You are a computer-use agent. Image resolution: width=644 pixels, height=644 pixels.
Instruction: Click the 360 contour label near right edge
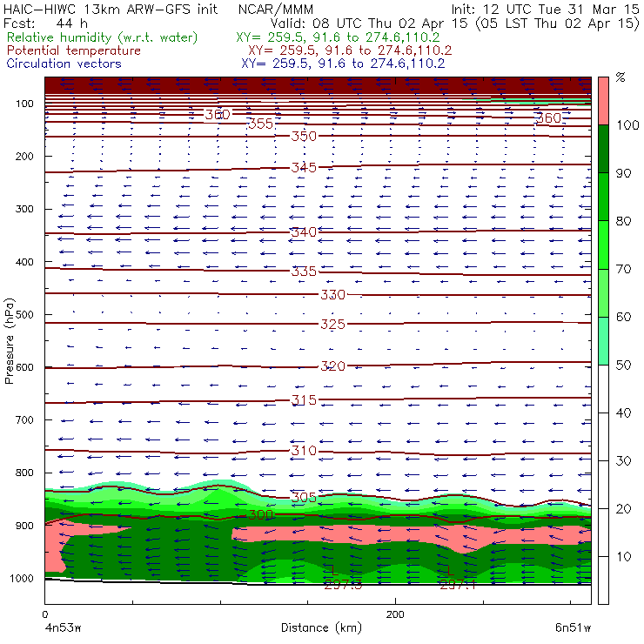[x=549, y=118]
